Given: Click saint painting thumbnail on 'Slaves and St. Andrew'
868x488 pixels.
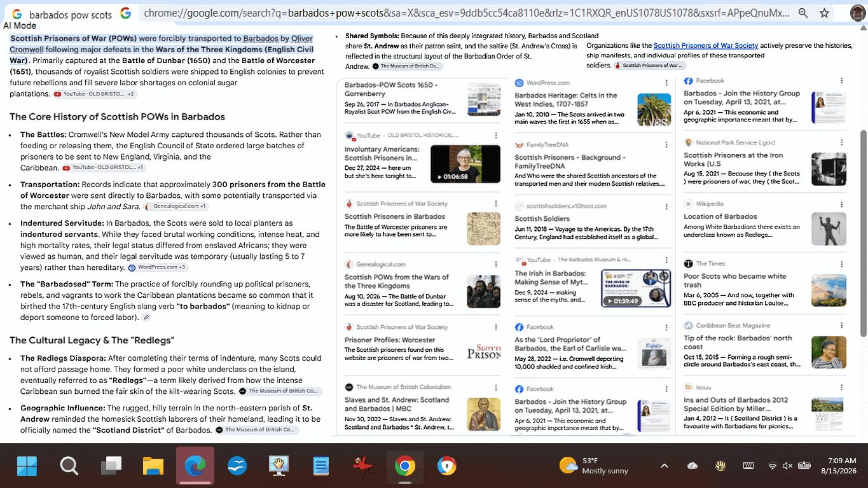Looking at the screenshot, I should point(483,414).
